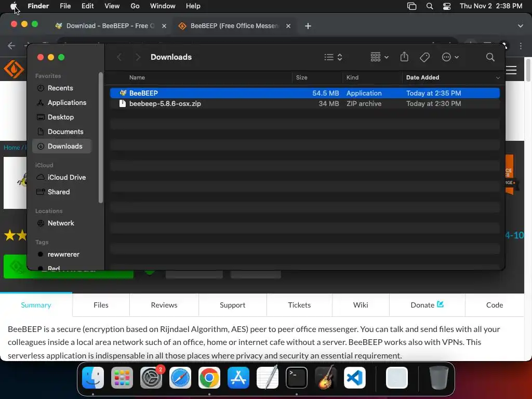Select Downloads in Finder sidebar
Viewport: 532px width, 399px height.
click(62, 146)
